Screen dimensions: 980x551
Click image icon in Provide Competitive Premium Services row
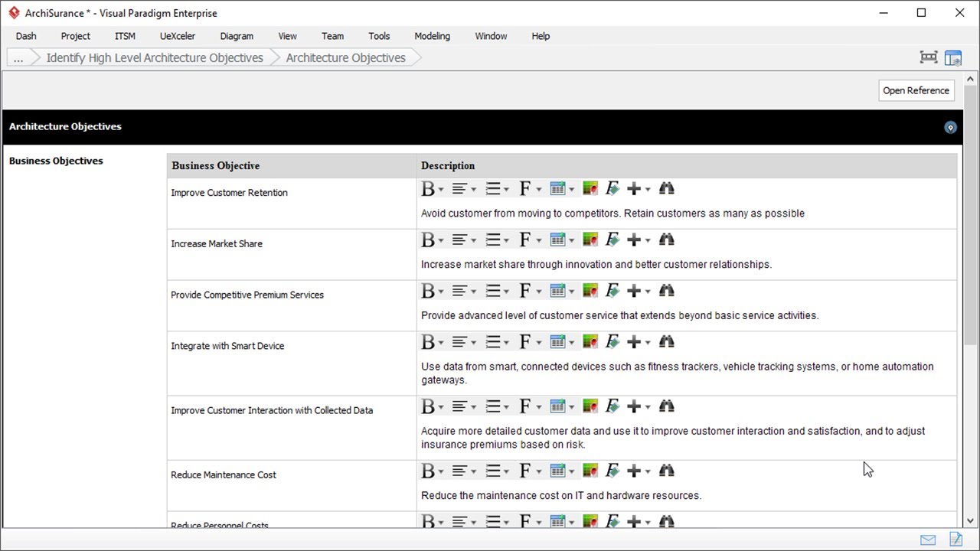click(590, 291)
